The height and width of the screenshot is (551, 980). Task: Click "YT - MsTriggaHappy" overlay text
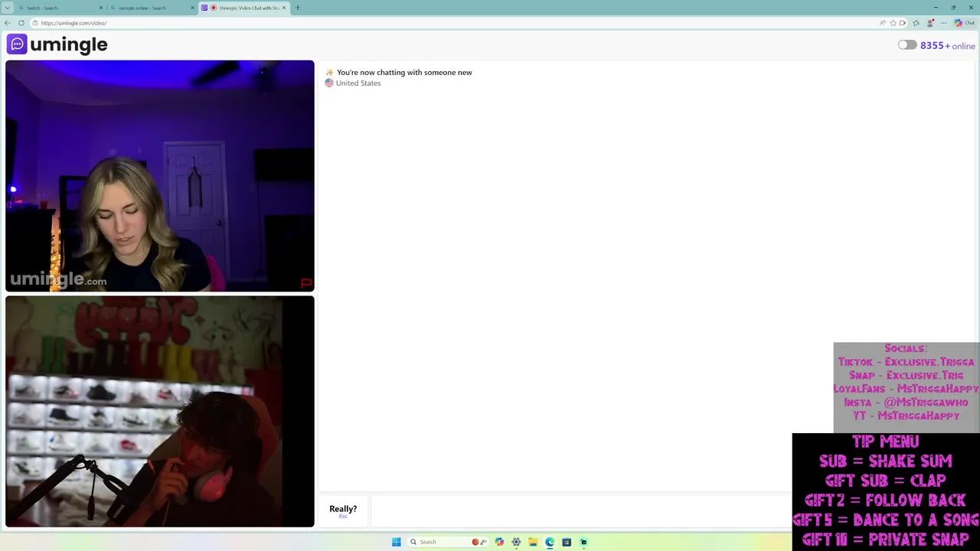(906, 416)
